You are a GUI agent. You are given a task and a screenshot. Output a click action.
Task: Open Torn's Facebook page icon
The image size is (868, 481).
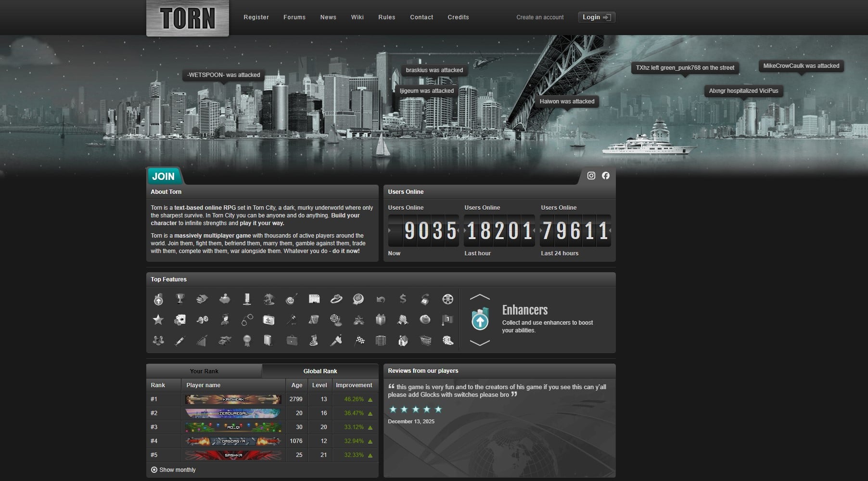606,176
